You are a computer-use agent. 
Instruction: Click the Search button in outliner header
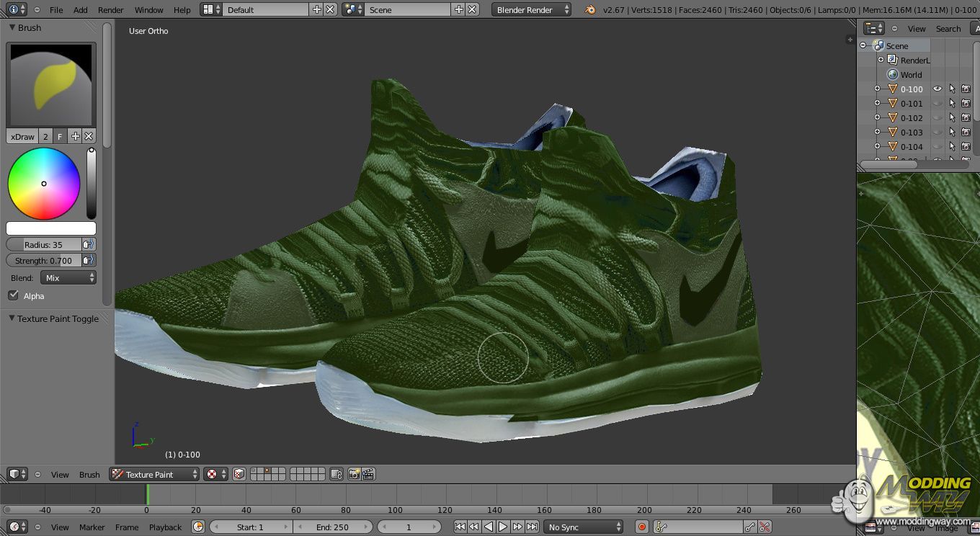(x=948, y=29)
